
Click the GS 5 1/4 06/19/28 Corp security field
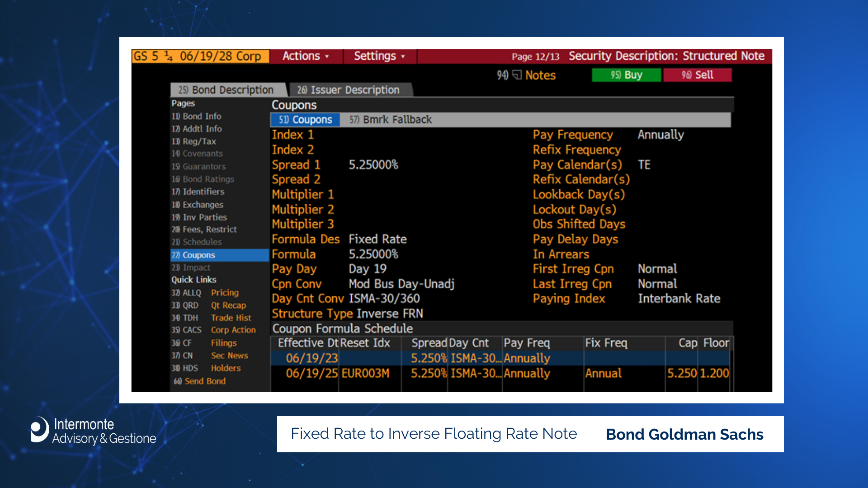coord(200,56)
